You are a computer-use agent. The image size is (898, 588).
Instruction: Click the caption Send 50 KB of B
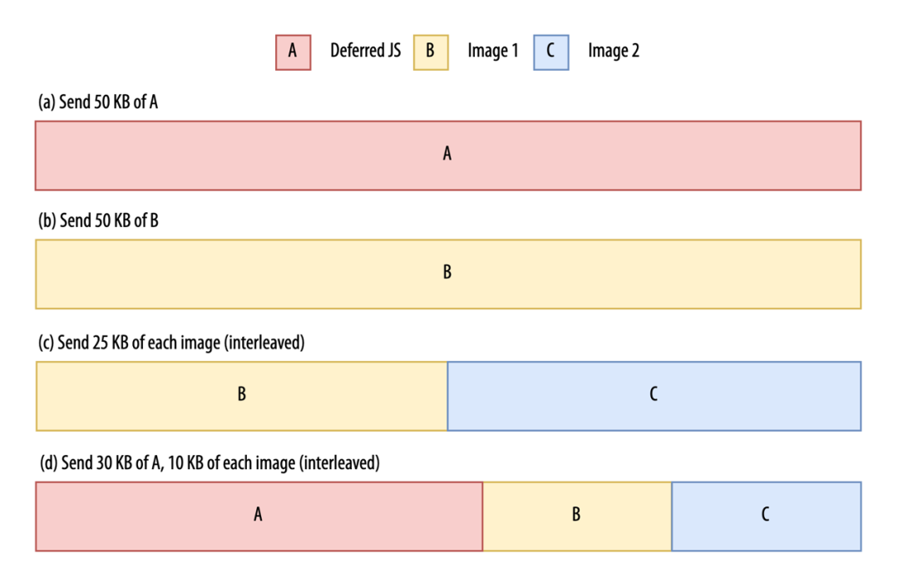[x=99, y=221]
